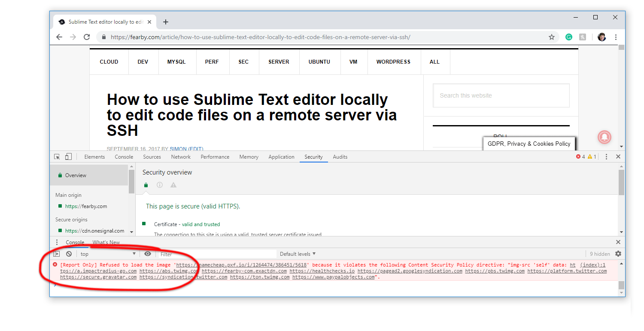Select the https://cdn.onesignal.com origin
644x331 pixels.
coord(94,231)
